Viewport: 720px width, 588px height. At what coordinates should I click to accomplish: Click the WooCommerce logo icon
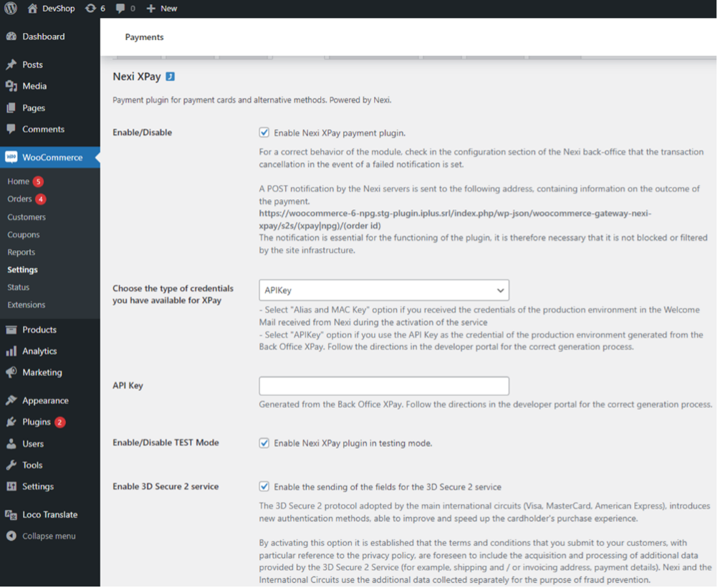coord(11,157)
